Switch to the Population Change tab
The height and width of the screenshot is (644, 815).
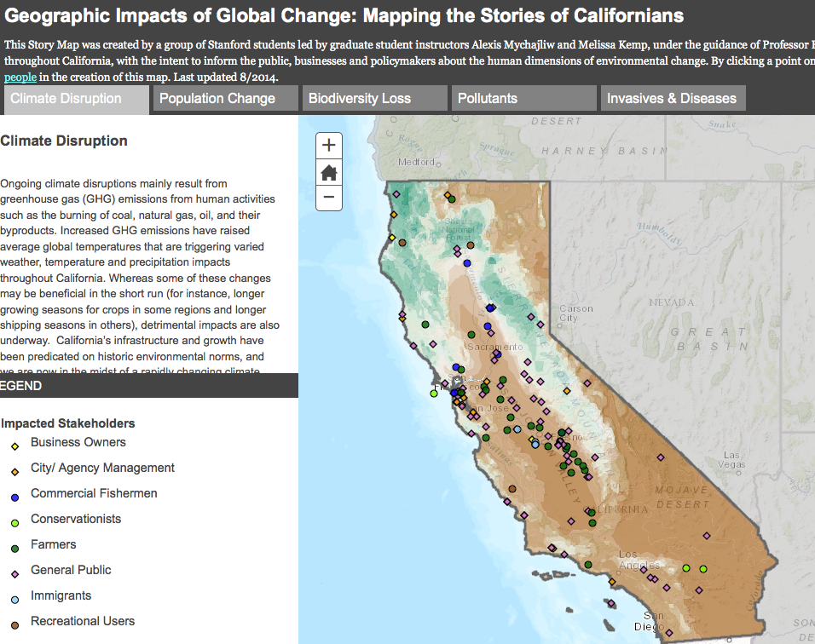(217, 99)
